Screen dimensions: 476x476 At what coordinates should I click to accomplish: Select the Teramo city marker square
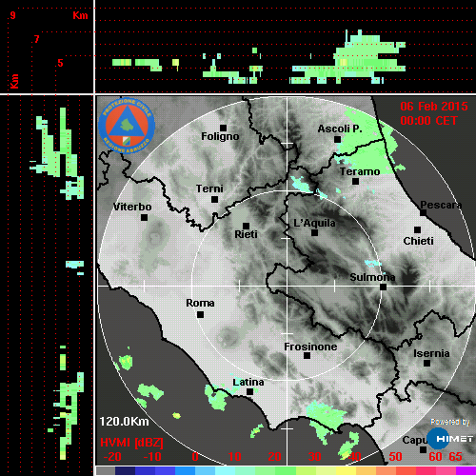[355, 181]
